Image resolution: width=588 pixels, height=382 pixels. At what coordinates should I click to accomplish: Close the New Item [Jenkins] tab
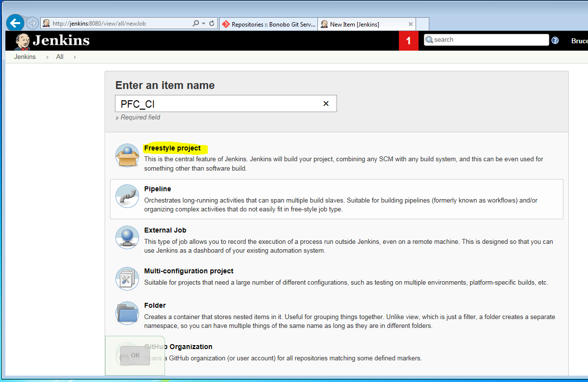[x=411, y=24]
